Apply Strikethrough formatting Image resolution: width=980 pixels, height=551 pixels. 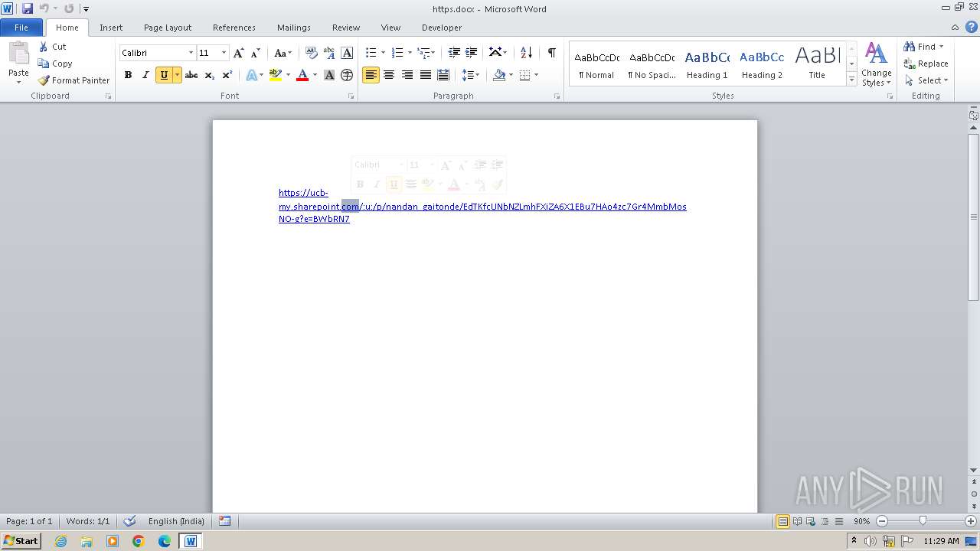[191, 75]
